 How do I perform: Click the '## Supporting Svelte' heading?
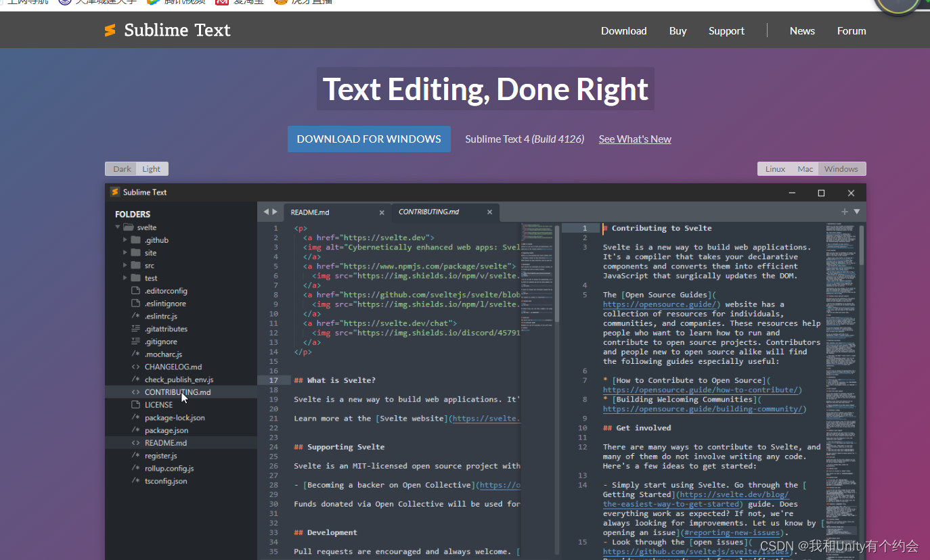click(x=339, y=447)
